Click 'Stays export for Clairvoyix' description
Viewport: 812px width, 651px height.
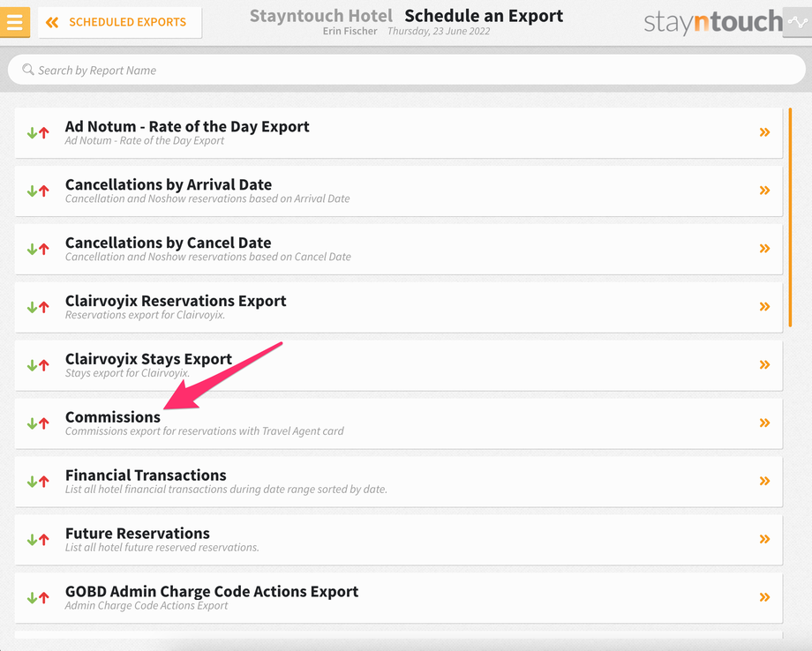[x=127, y=373]
